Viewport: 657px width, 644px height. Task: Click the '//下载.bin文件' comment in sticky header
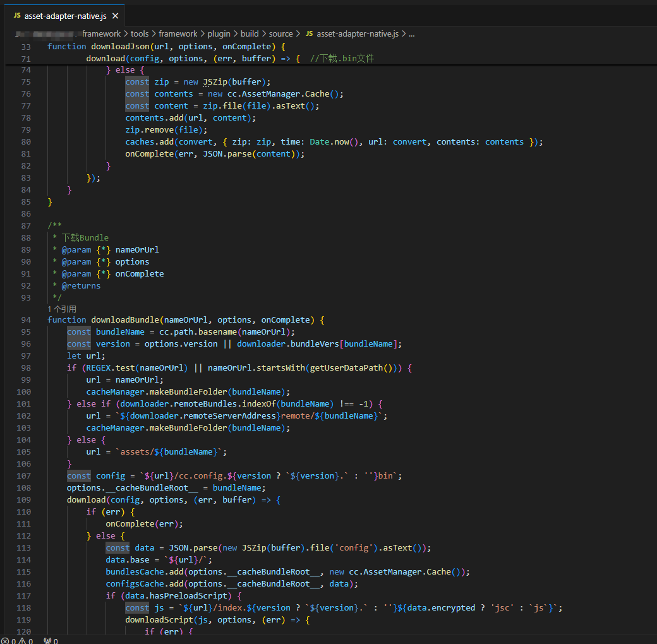click(x=342, y=58)
